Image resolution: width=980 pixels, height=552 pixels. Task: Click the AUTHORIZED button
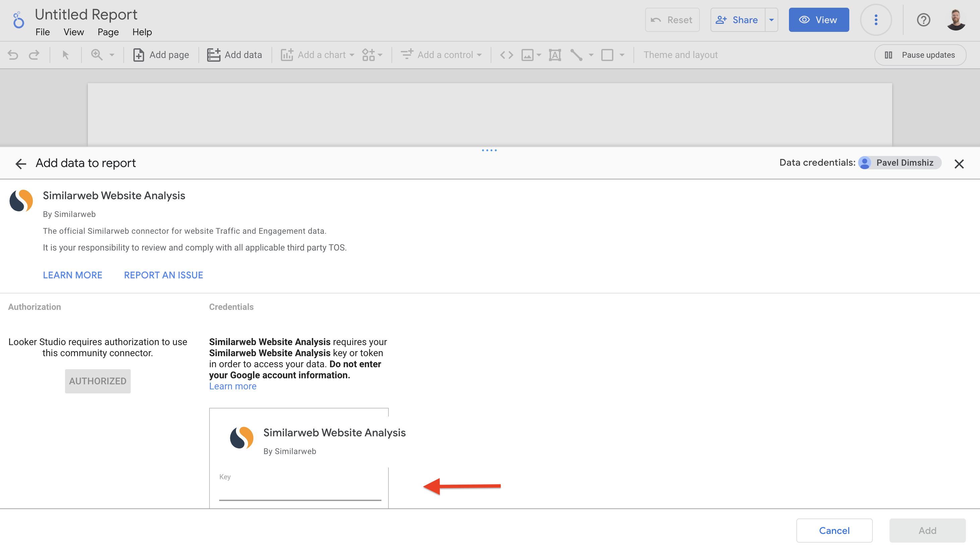[x=98, y=381]
